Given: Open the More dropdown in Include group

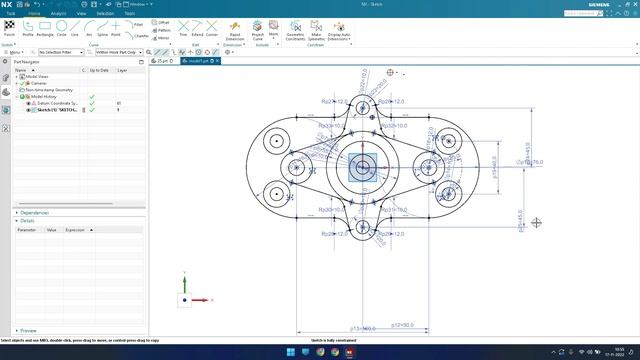Looking at the screenshot, I should point(273,30).
